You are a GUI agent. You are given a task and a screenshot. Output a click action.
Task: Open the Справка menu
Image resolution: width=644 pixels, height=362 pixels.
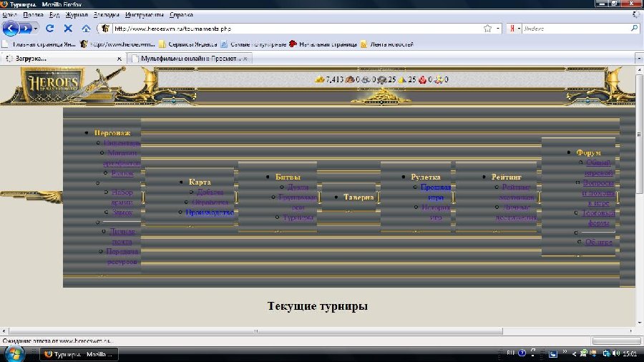point(181,15)
